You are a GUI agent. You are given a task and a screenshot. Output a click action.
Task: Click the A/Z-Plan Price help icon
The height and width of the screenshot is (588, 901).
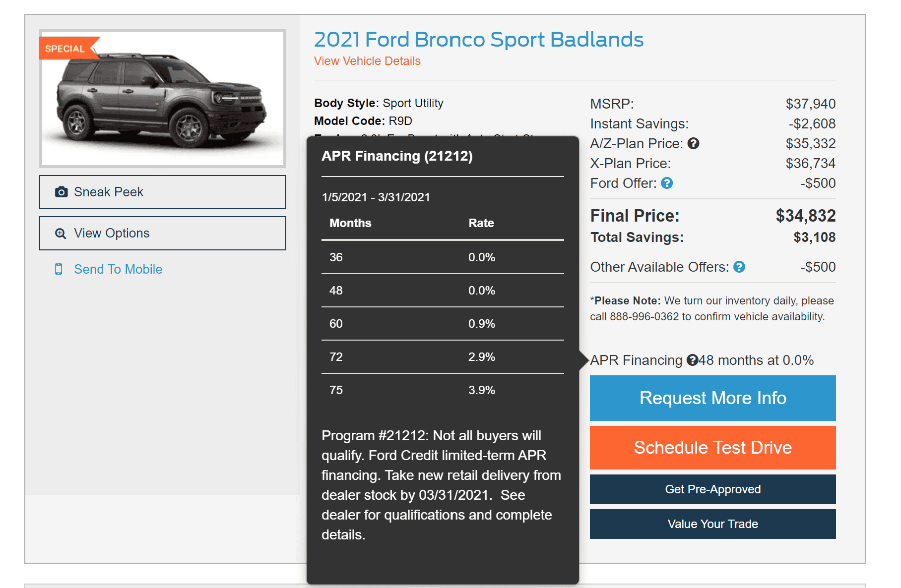tap(693, 144)
